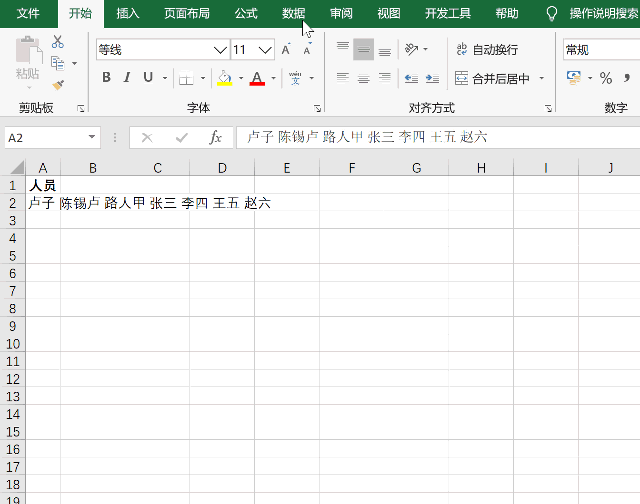This screenshot has width=640, height=504.
Task: Click the 操作说明搜索 search field
Action: [x=604, y=13]
